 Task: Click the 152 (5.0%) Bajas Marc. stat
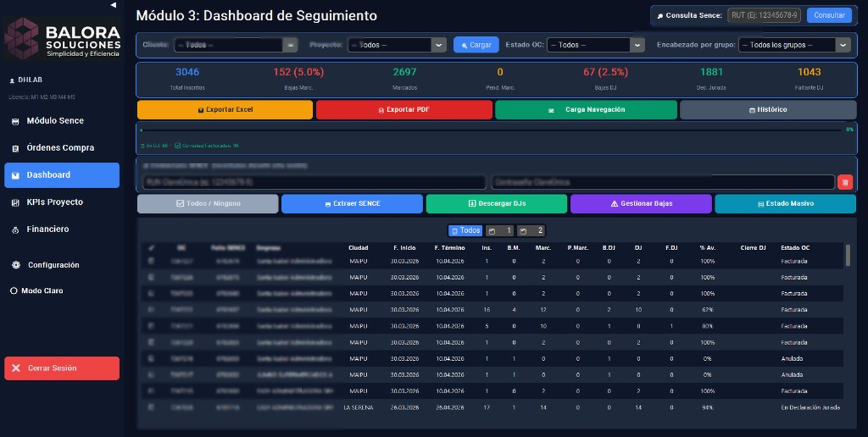click(299, 78)
